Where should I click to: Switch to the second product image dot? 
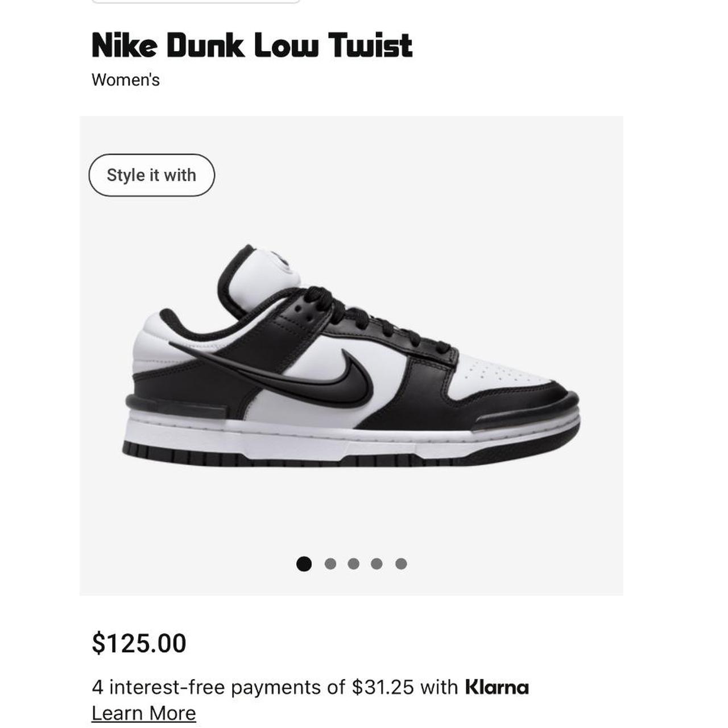pos(330,564)
